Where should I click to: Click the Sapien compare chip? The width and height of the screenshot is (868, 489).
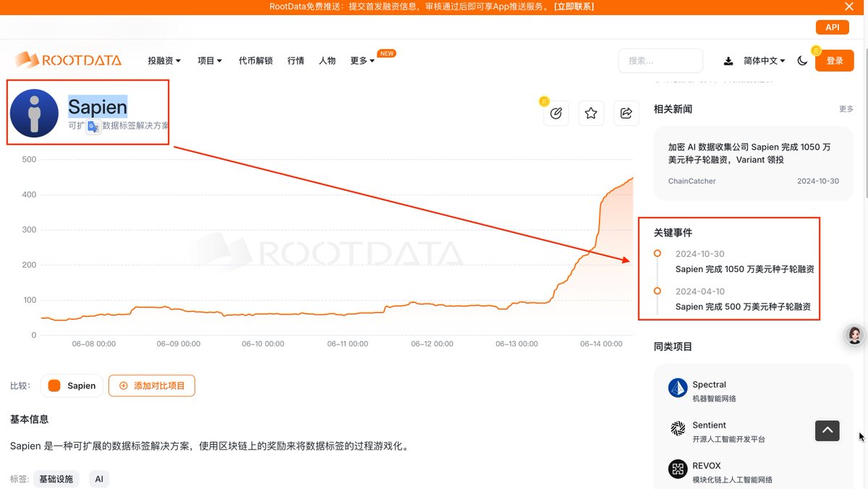pyautogui.click(x=72, y=386)
